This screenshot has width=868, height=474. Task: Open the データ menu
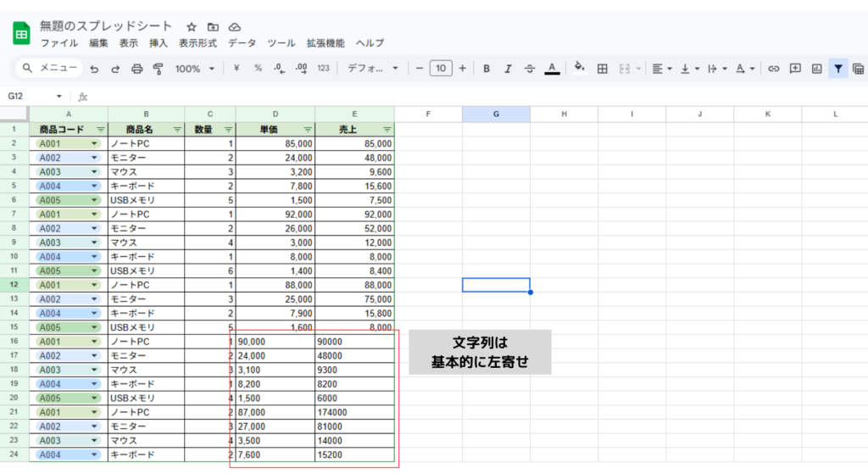(242, 43)
